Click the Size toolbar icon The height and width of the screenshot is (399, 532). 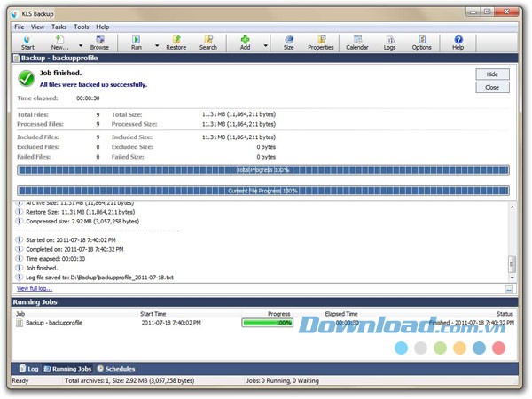(288, 42)
